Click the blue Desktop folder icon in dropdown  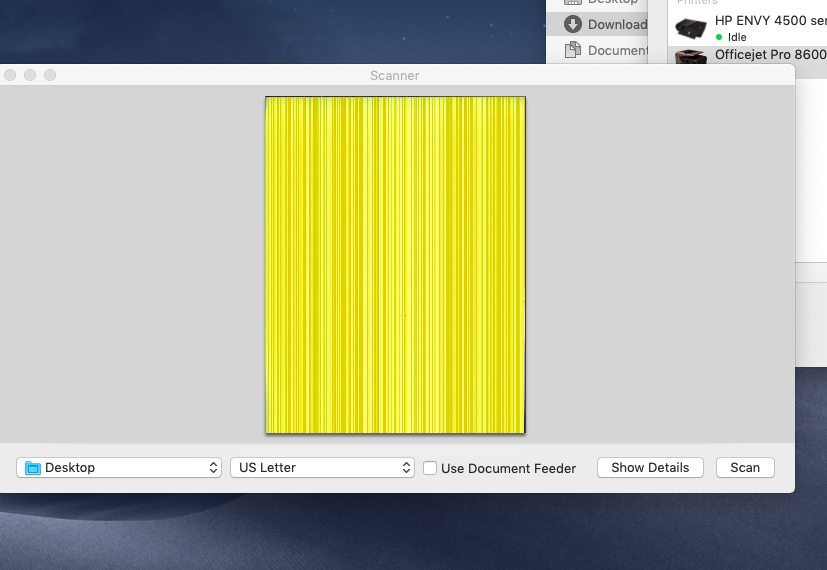pos(33,468)
